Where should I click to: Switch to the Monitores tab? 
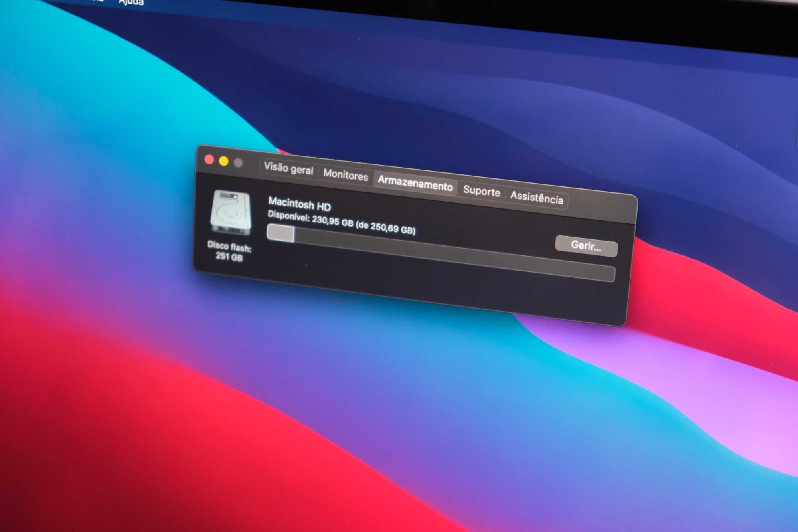346,175
